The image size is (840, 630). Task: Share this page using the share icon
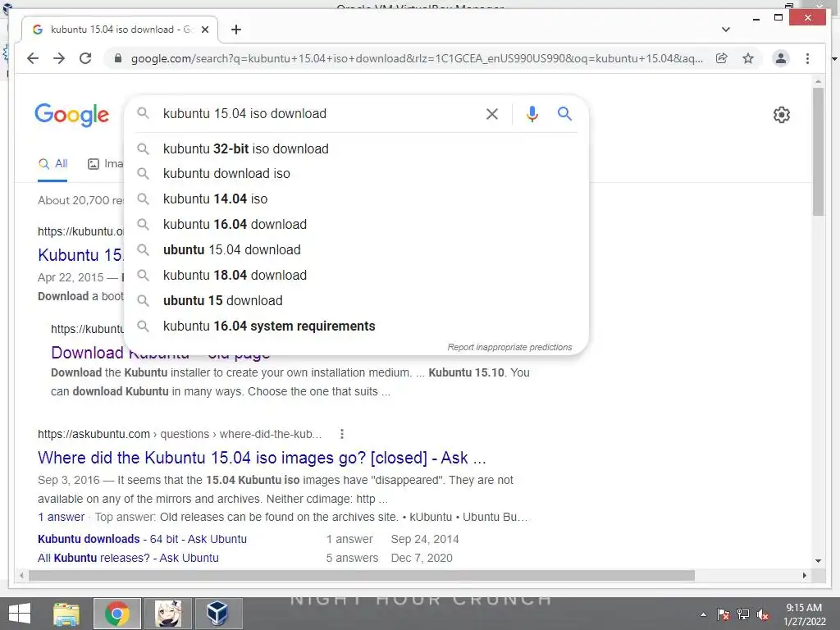click(722, 58)
